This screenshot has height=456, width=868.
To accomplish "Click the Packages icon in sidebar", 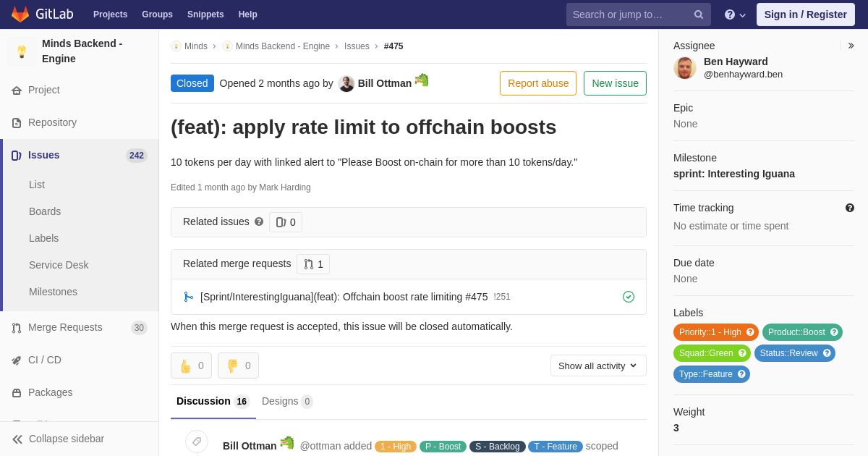I will pyautogui.click(x=17, y=393).
